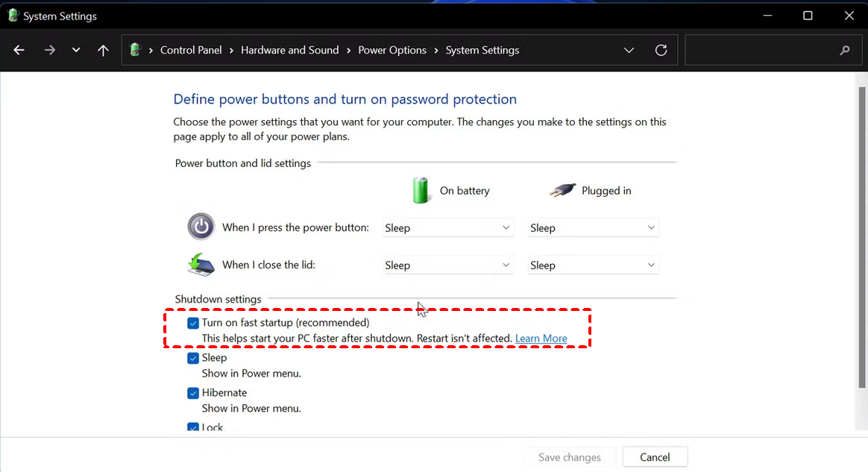Click the power button icon
This screenshot has height=472, width=868.
201,227
